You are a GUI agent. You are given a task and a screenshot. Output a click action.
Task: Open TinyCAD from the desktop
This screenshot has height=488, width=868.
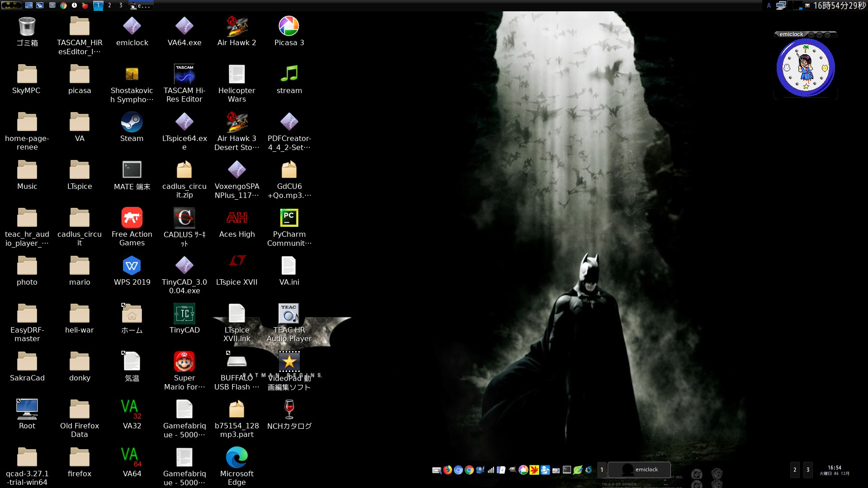pyautogui.click(x=184, y=314)
